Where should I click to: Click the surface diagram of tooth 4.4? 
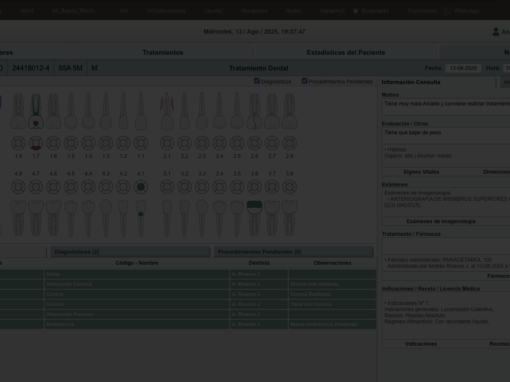(88, 187)
